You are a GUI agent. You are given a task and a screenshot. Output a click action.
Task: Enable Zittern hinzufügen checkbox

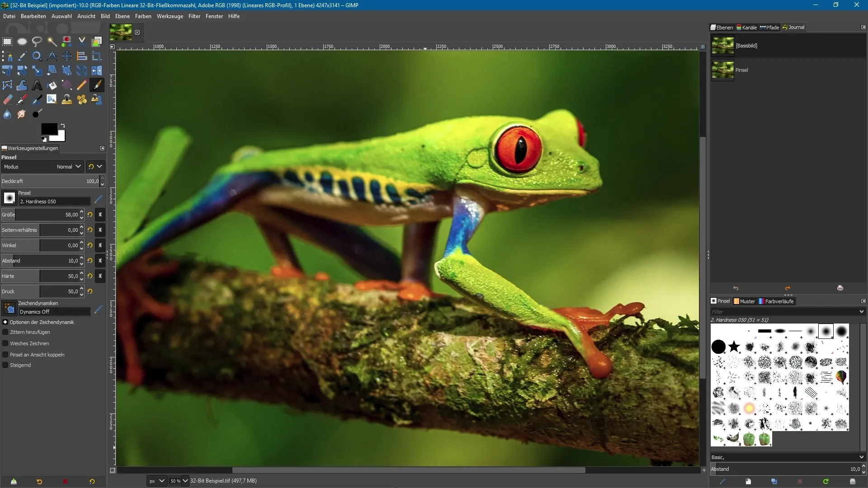tap(5, 332)
